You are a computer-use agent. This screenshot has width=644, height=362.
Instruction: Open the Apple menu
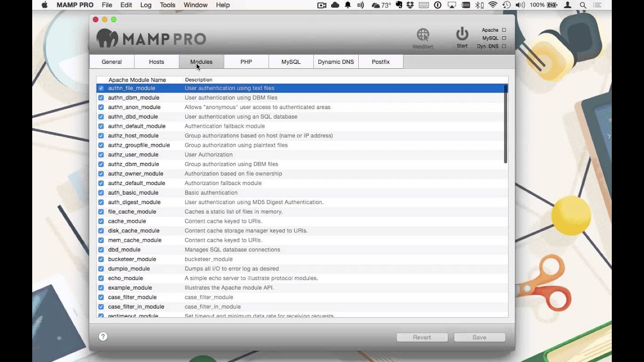44,5
